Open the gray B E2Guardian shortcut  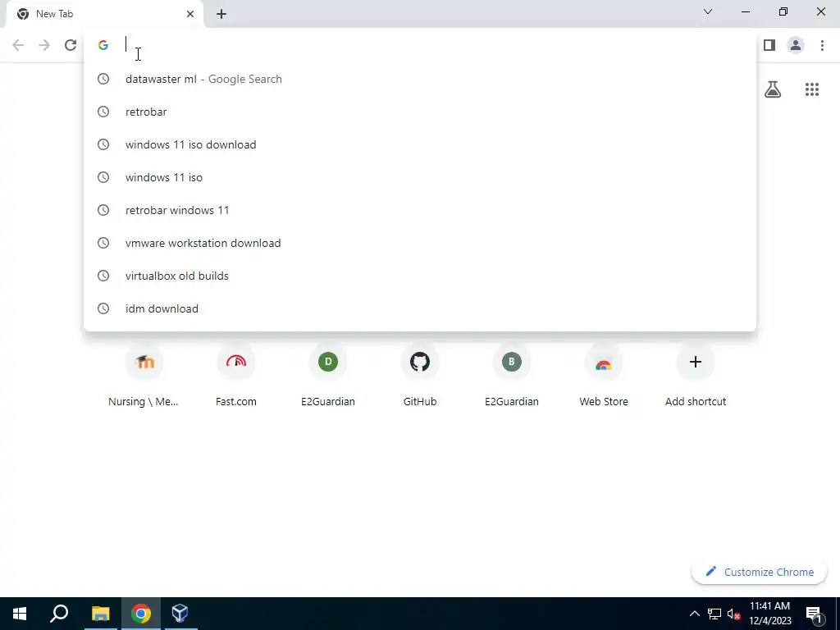point(512,376)
